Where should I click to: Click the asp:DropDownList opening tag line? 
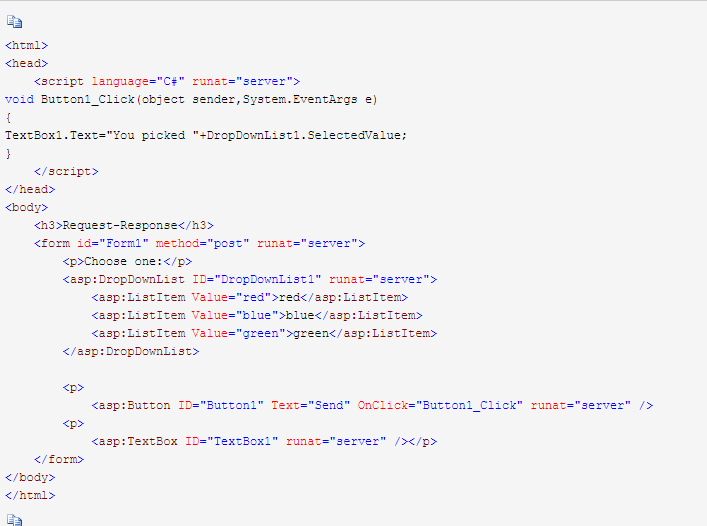[250, 279]
